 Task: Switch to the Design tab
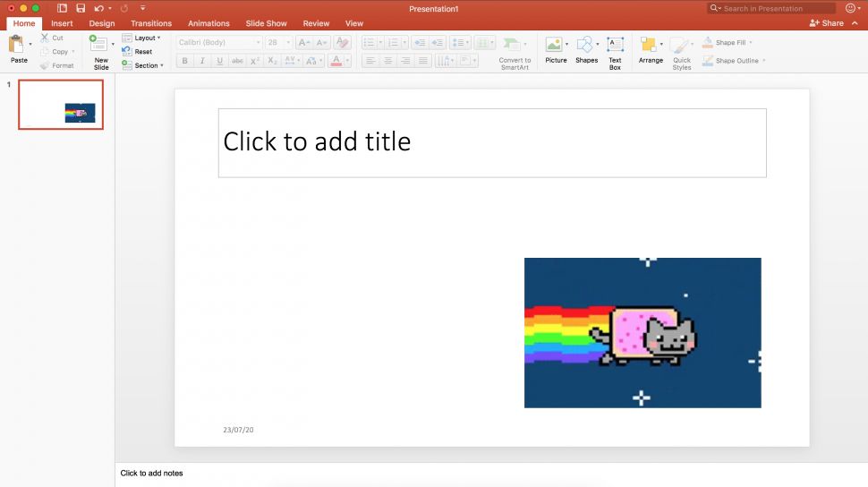(x=102, y=23)
